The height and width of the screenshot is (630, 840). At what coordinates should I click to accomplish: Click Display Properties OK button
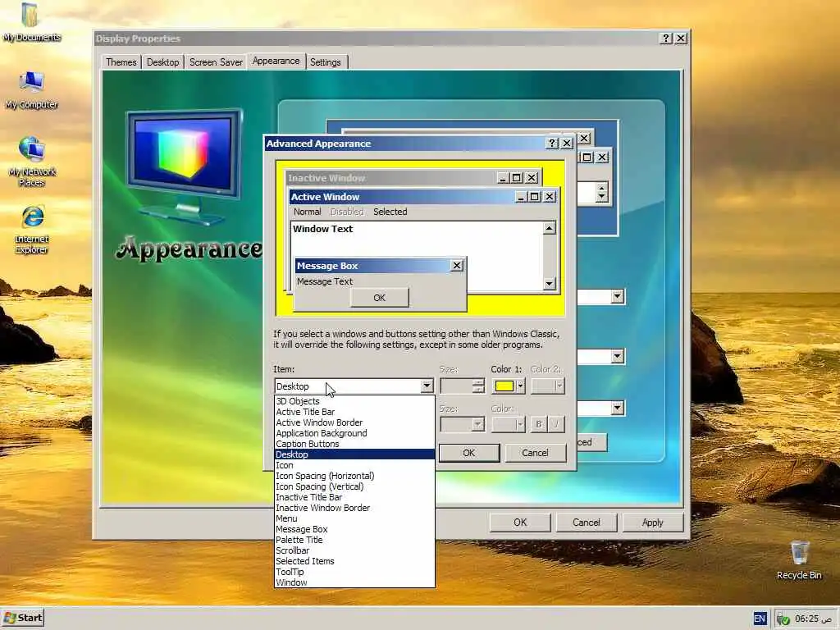click(x=520, y=523)
